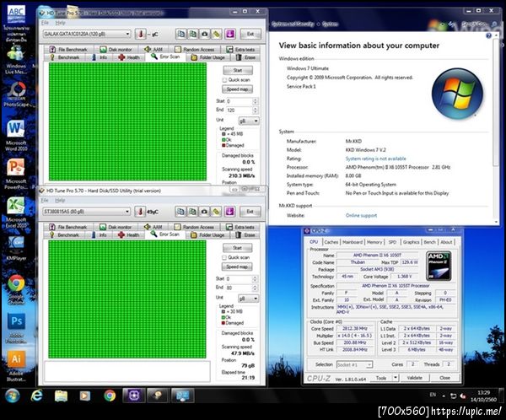Click purple download icon in top HD Tune toolbar
This screenshot has width=506, height=420.
[230, 34]
